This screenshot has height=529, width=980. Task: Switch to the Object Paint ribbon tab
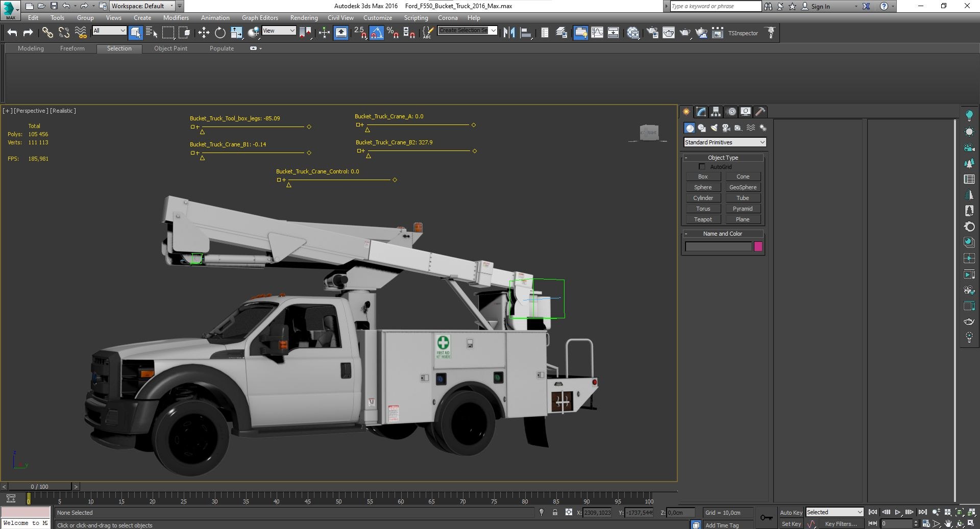point(170,48)
